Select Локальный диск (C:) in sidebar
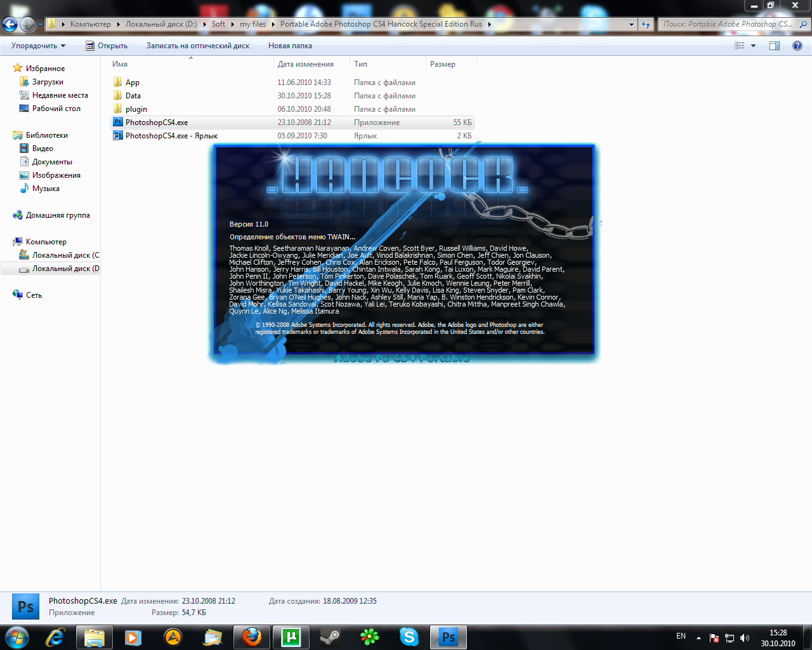 pyautogui.click(x=65, y=255)
